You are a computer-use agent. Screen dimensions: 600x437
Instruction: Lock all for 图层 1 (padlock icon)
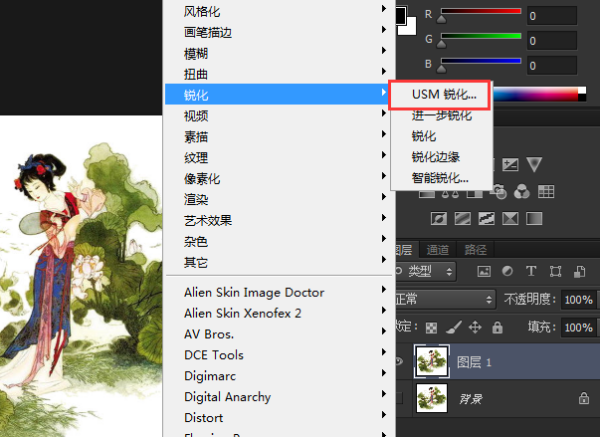497,327
